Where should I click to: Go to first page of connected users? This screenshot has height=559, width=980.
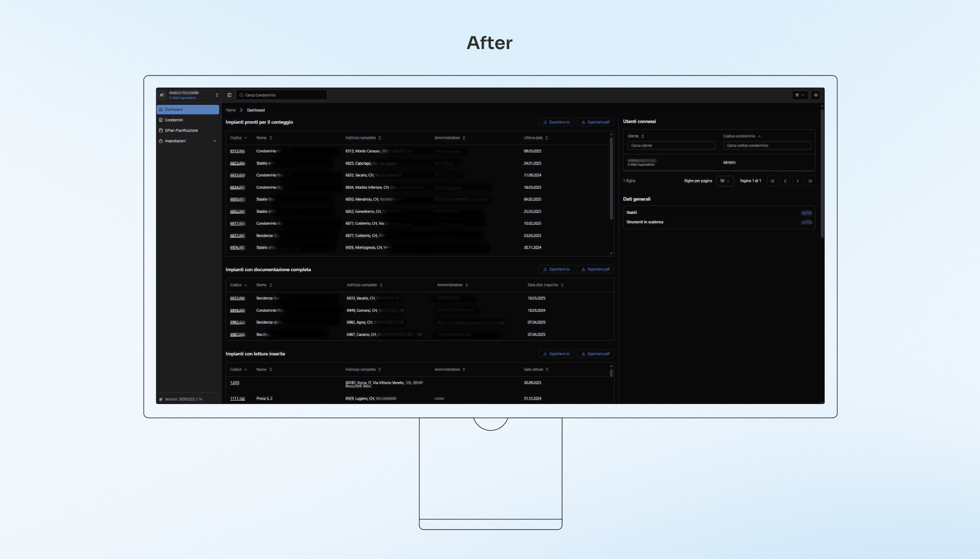click(x=773, y=181)
